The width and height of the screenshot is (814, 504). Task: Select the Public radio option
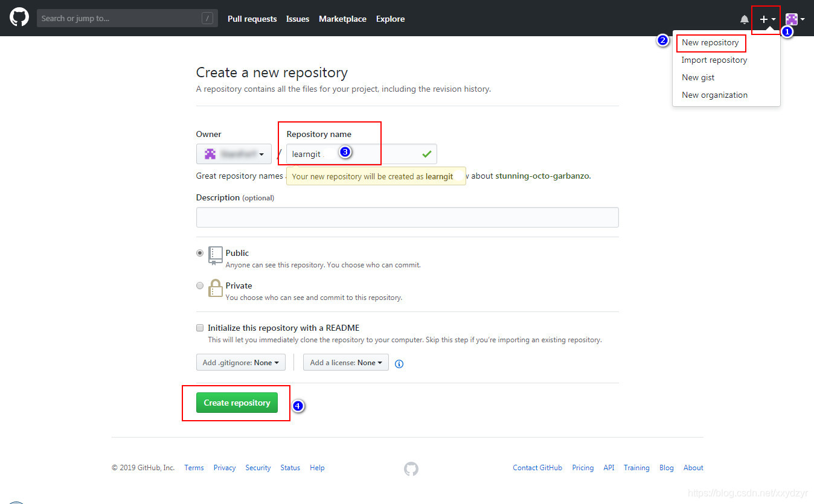[200, 254]
